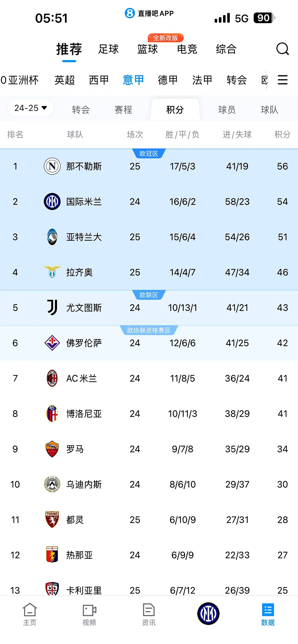Image resolution: width=298 pixels, height=644 pixels.
Task: Open 亚特兰大 team name link
Action: pyautogui.click(x=84, y=237)
